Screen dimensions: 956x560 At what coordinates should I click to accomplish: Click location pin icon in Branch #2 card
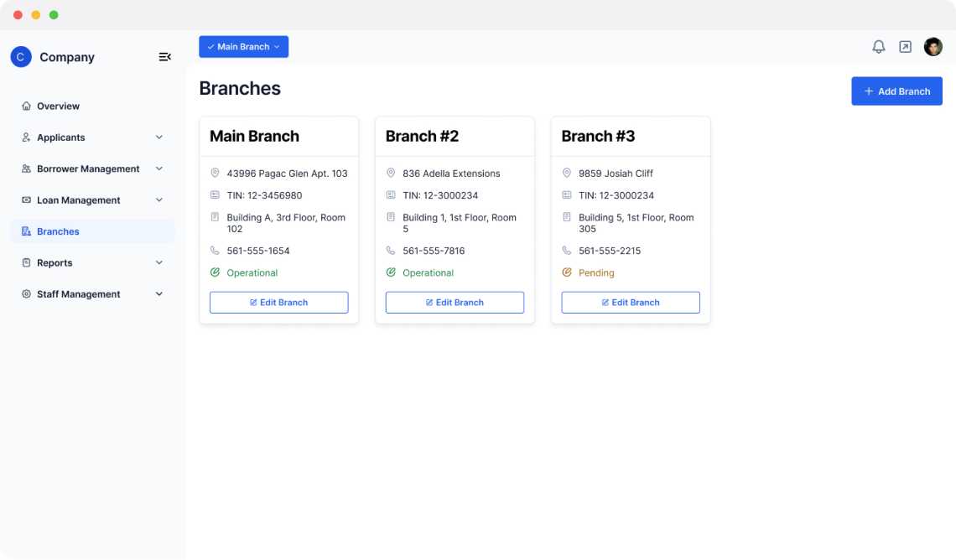point(391,173)
